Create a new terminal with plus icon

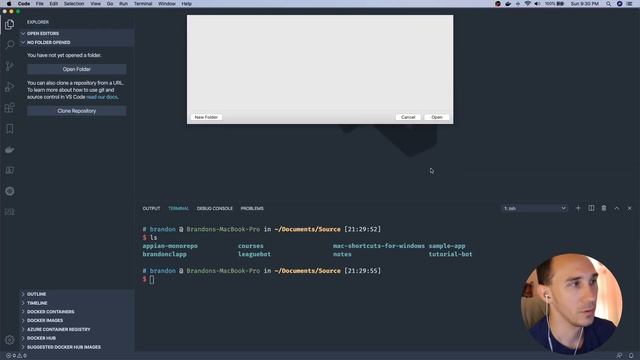point(578,208)
